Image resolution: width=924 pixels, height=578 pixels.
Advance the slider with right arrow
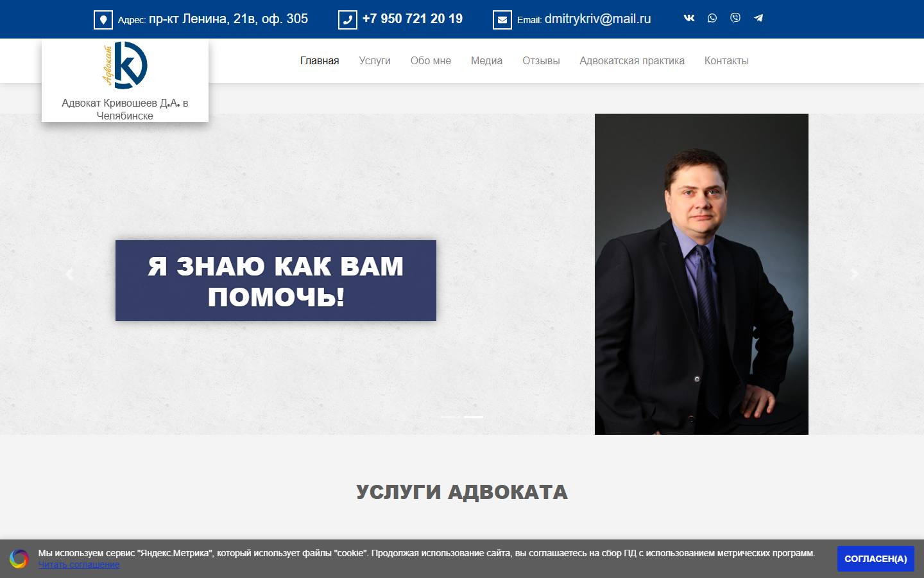coord(855,274)
